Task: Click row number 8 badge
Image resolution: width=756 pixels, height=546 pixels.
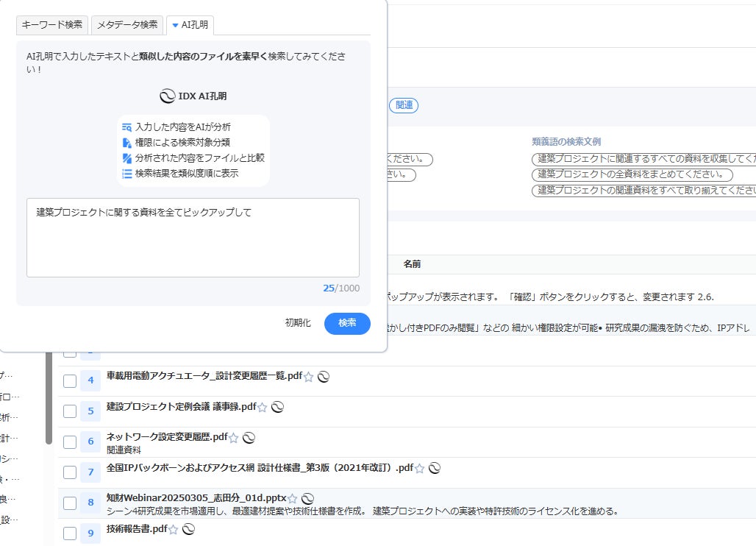Action: (x=90, y=503)
